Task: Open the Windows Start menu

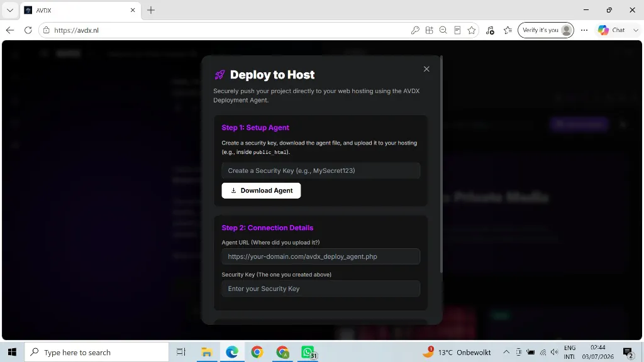Action: [13, 352]
